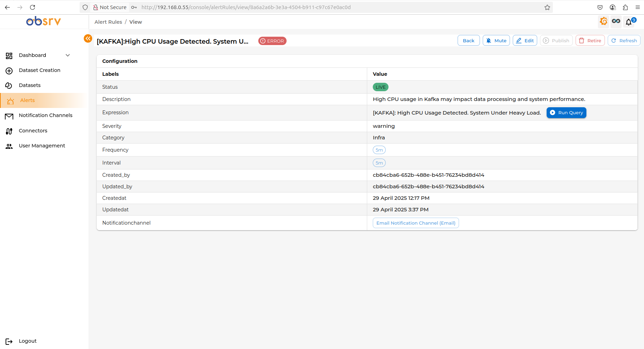Click the Alert Rules breadcrumb
Viewport: 644px width, 349px height.
tap(108, 22)
